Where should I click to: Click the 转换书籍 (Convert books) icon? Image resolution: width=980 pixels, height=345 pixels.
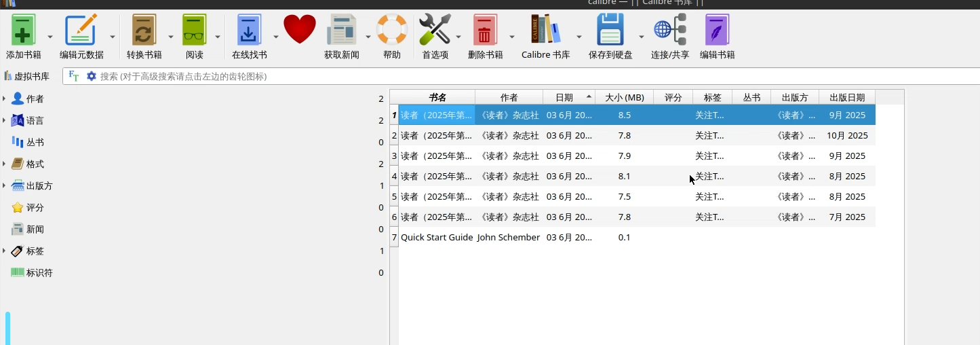click(144, 30)
